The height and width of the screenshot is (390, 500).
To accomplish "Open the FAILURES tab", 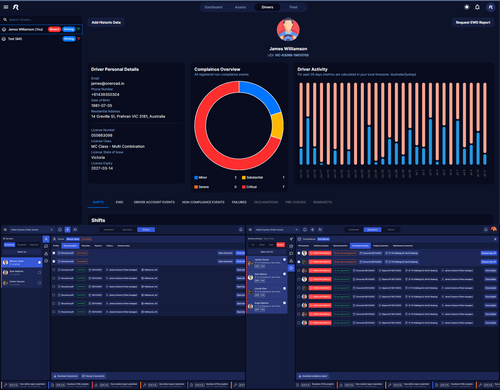I will point(239,202).
